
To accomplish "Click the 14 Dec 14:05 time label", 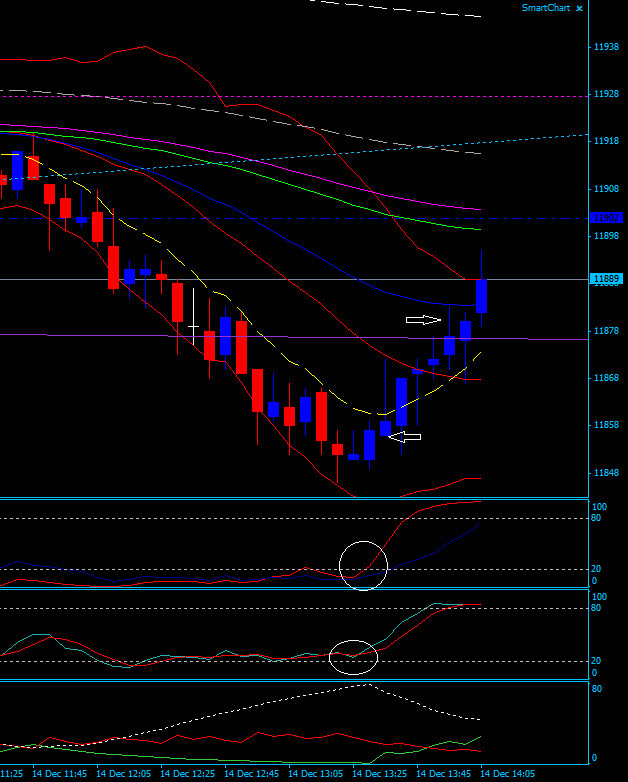I will point(506,774).
